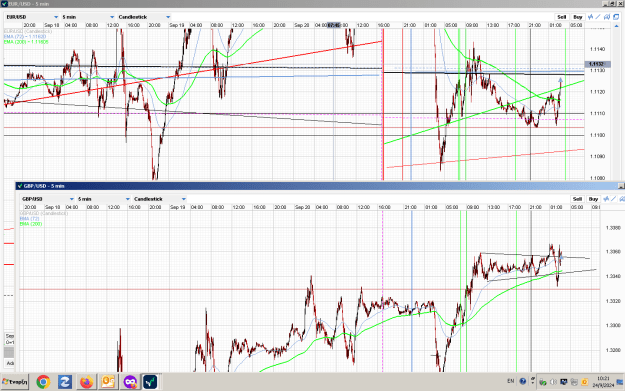Click orange Outlook tray icon
Viewport: 625px width, 391px height.
(584, 382)
